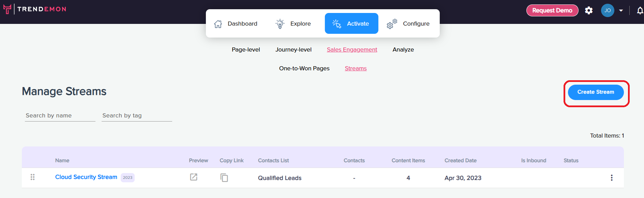Focus the Search by name field
Screen dimensions: 644x198
60,116
